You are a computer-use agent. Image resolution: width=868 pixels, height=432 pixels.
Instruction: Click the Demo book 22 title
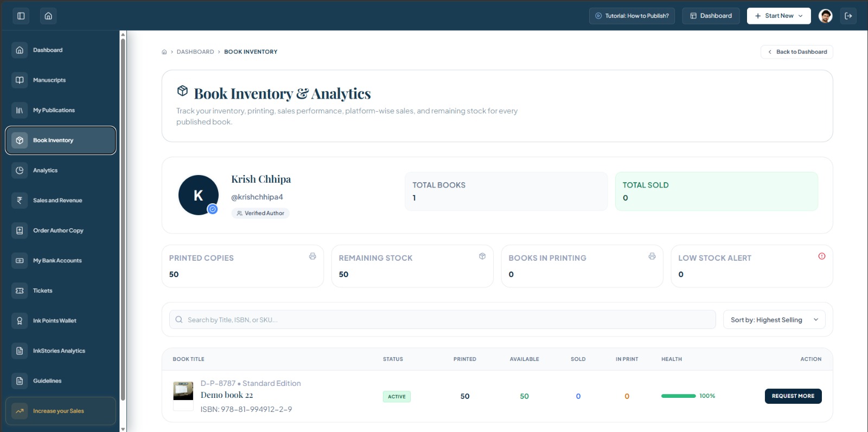[227, 395]
